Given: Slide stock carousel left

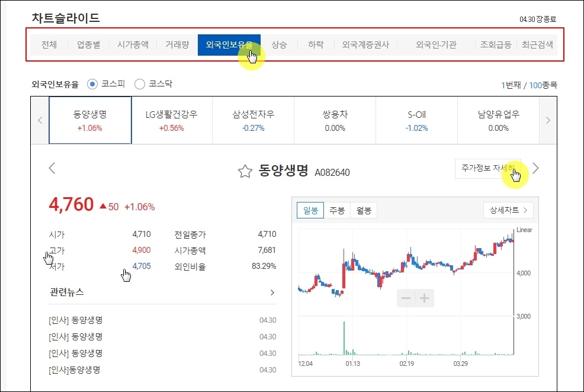Looking at the screenshot, I should pos(40,120).
